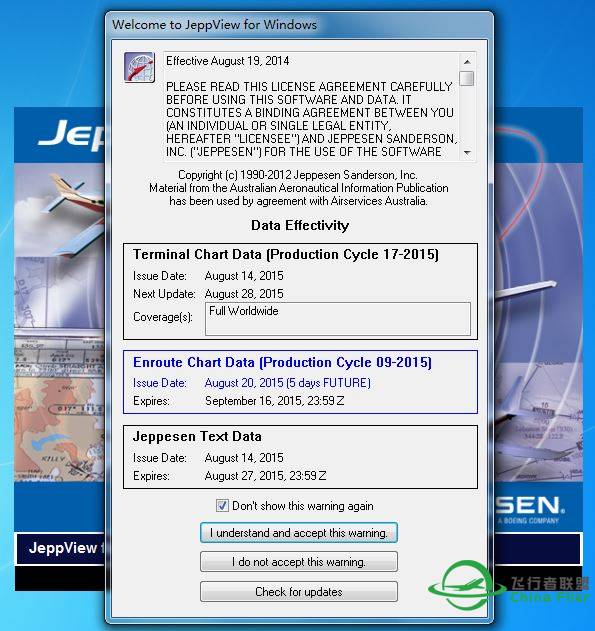Click the JeppView globe application icon
This screenshot has height=631, width=595.
pyautogui.click(x=139, y=67)
